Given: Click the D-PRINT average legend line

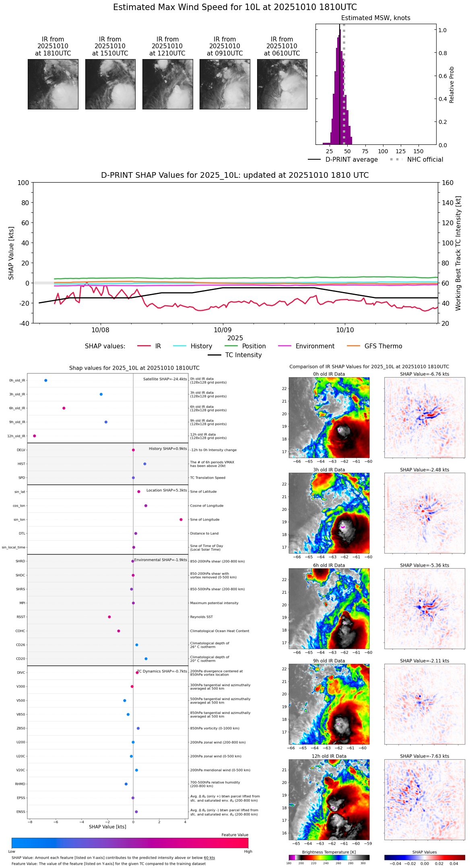Looking at the screenshot, I should (x=314, y=160).
